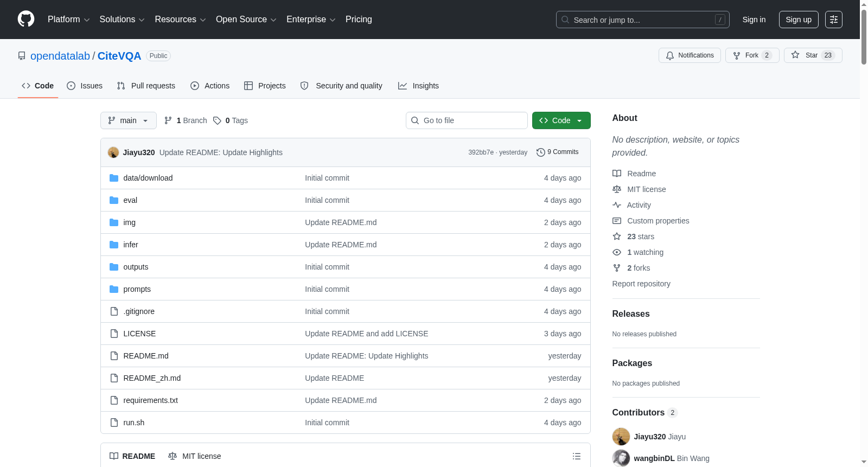Screen dimensions: 868x467
Task: Click the .gitignore file icon
Action: (x=114, y=311)
